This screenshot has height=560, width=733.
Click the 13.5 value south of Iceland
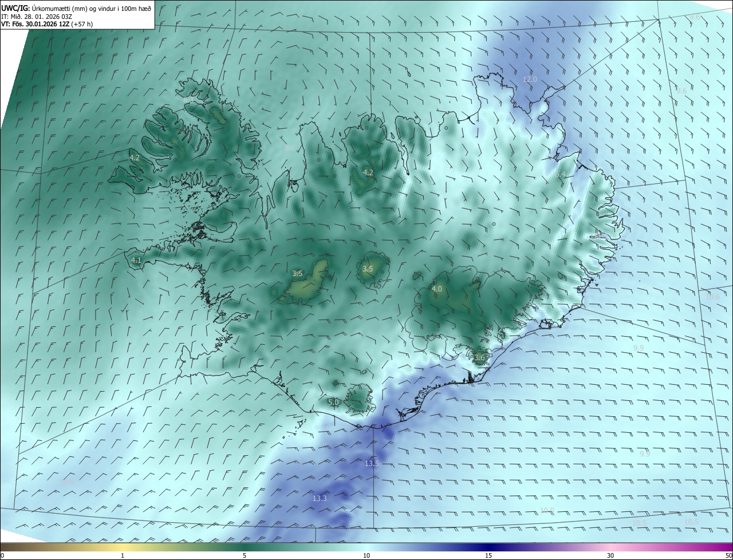(x=372, y=463)
